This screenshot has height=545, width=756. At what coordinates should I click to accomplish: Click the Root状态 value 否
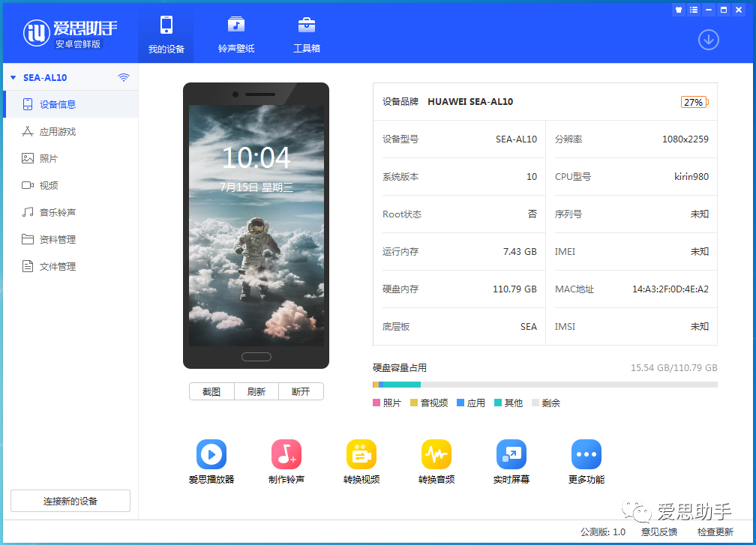532,214
